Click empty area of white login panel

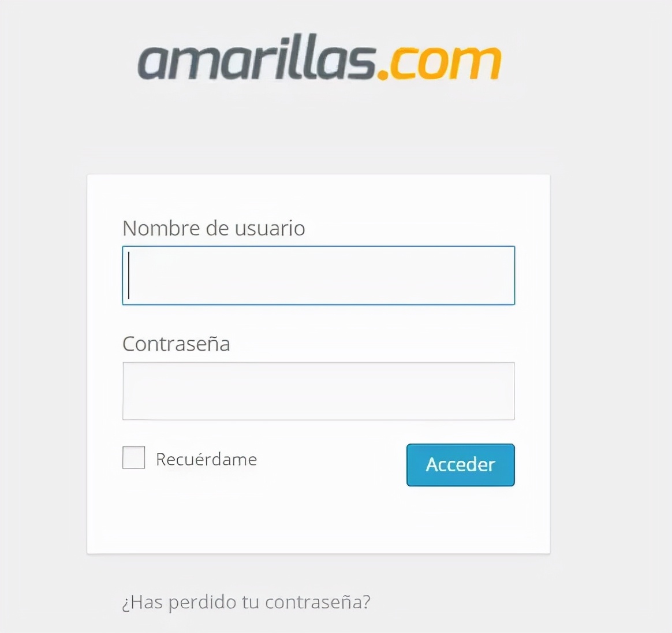click(319, 521)
